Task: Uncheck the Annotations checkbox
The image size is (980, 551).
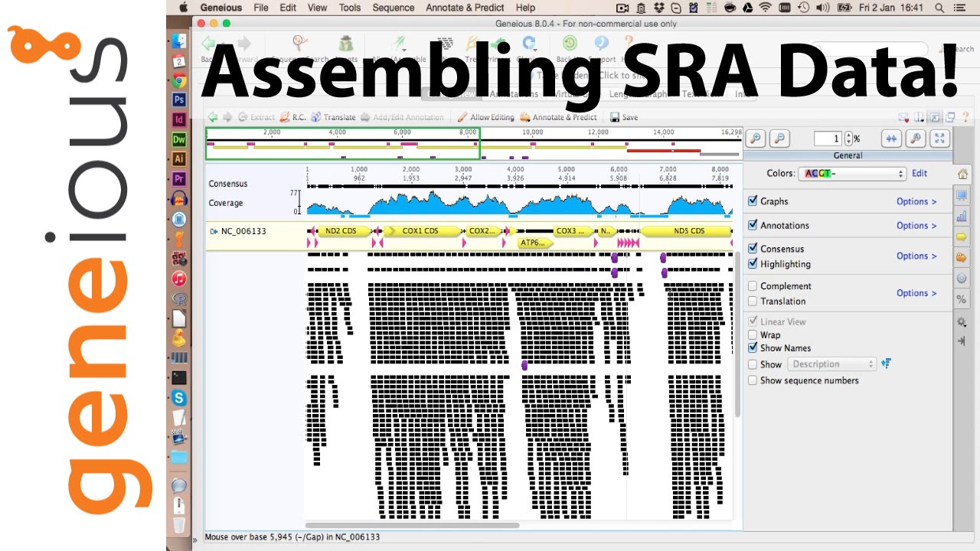Action: coord(753,225)
